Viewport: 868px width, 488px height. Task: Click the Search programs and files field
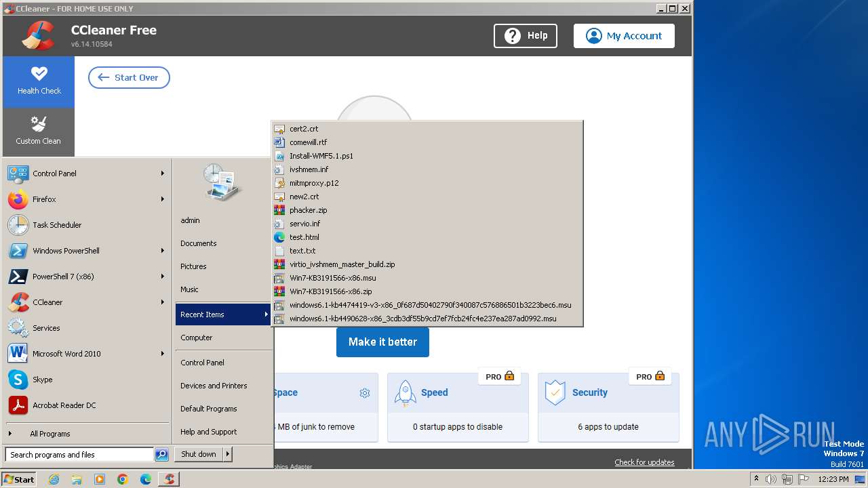(80, 455)
